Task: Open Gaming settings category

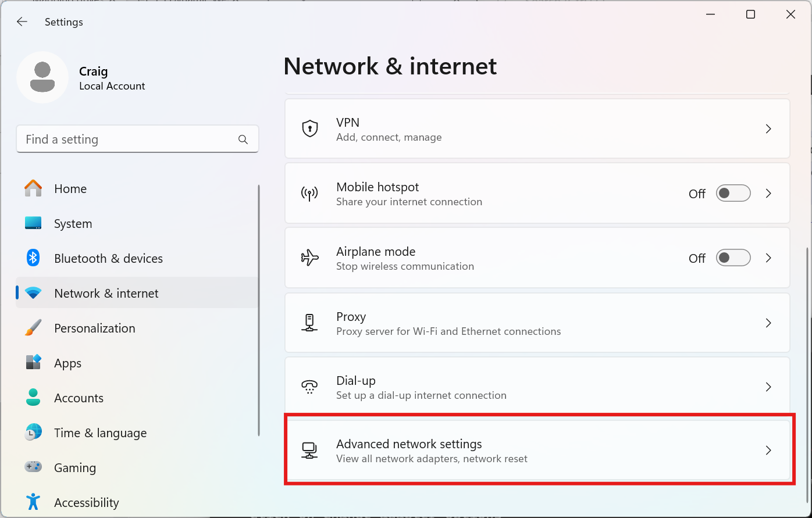Action: click(137, 467)
